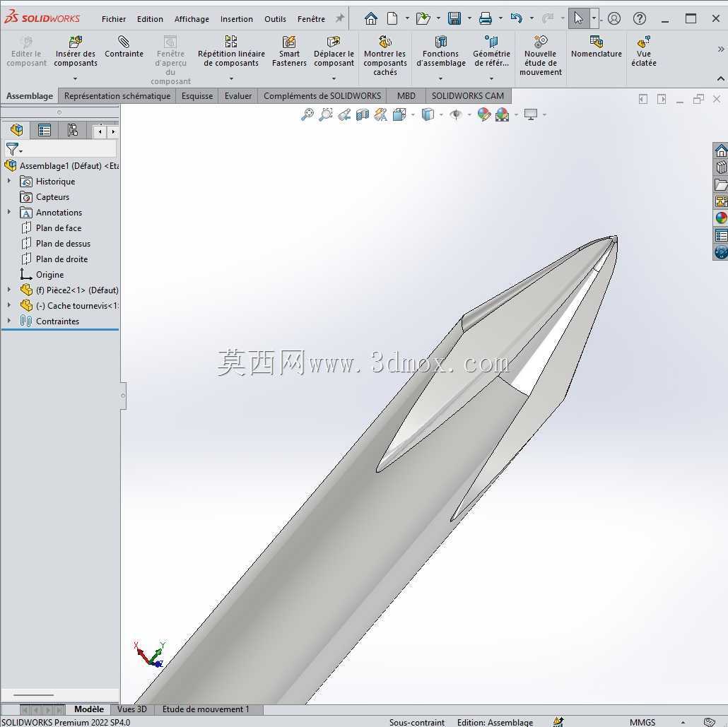This screenshot has width=728, height=727.
Task: Click the MMGS units status entry
Action: point(642,722)
